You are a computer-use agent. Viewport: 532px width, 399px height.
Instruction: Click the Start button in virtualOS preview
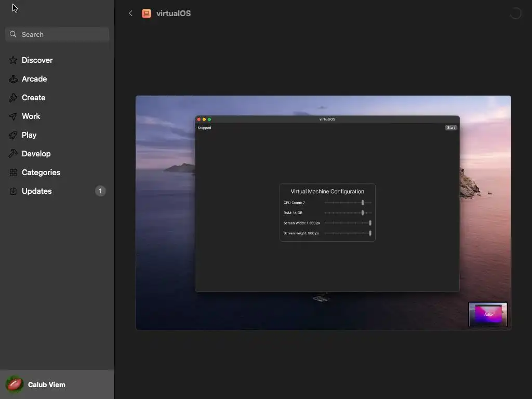pos(450,128)
